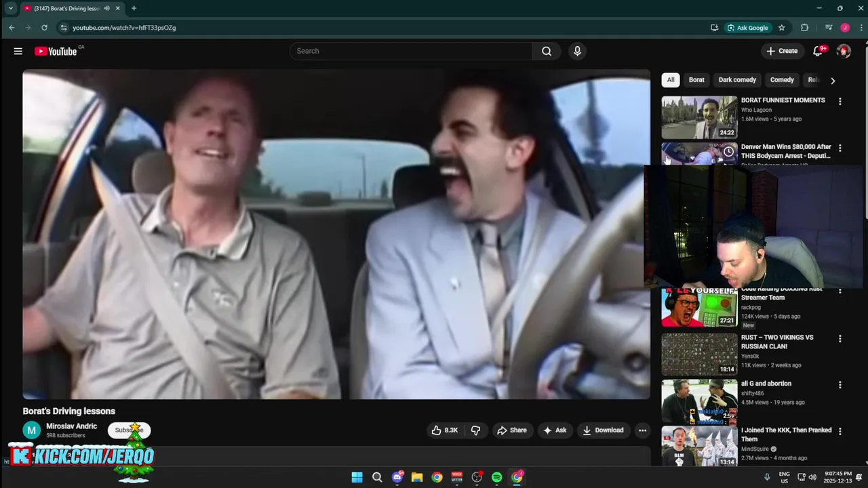This screenshot has width=868, height=488.
Task: Open Miroslav Andric channel name
Action: 72,426
